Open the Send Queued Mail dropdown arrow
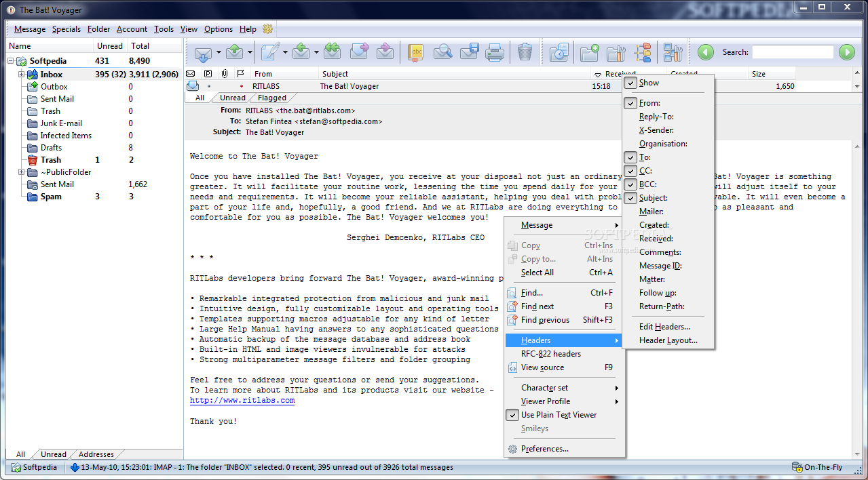This screenshot has height=480, width=868. click(250, 52)
